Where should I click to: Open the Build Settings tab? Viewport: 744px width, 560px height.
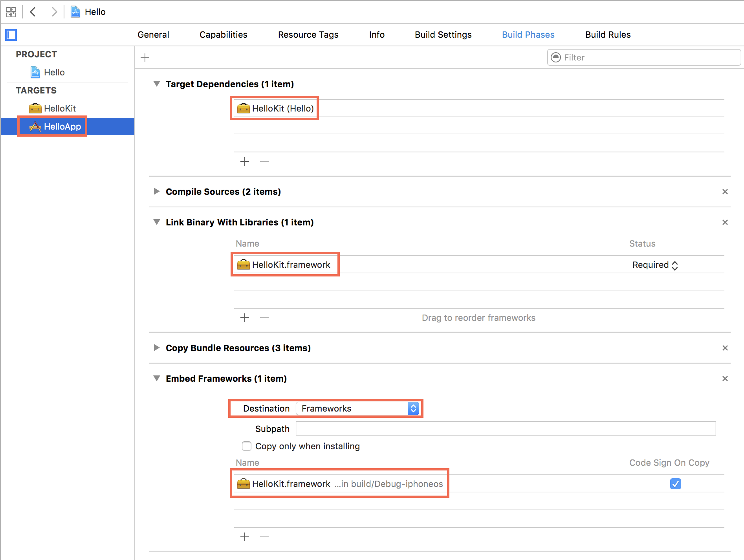pyautogui.click(x=443, y=35)
